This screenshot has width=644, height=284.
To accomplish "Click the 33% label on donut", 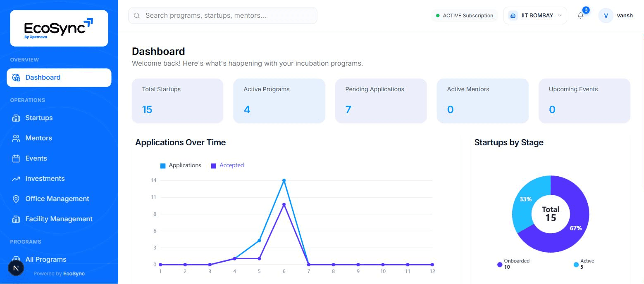I will pyautogui.click(x=525, y=199).
